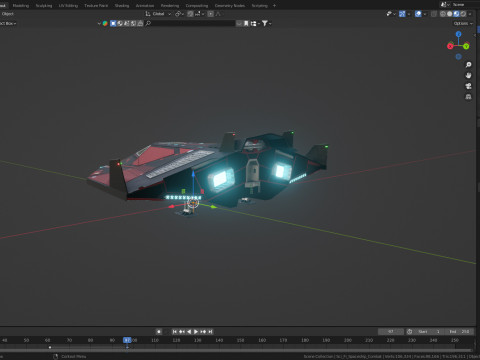Screen dimensions: 480x360
Task: Open the Select Box tool dropdown
Action: pyautogui.click(x=8, y=23)
